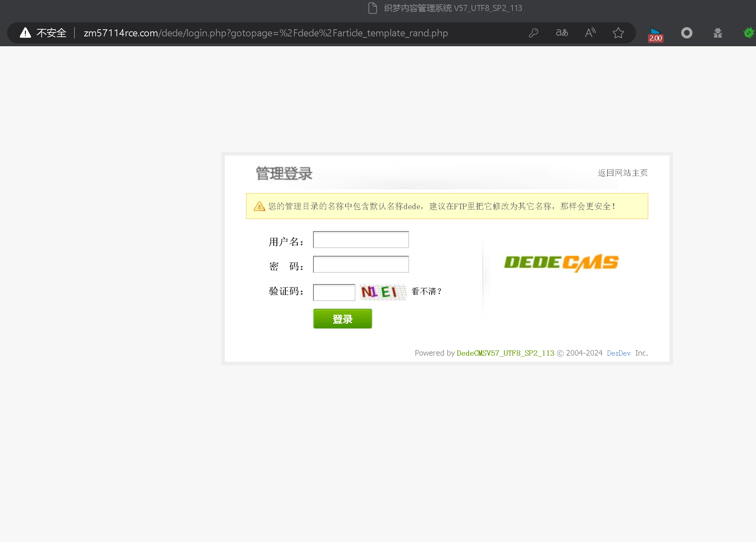Refresh the captcha image

pos(383,292)
